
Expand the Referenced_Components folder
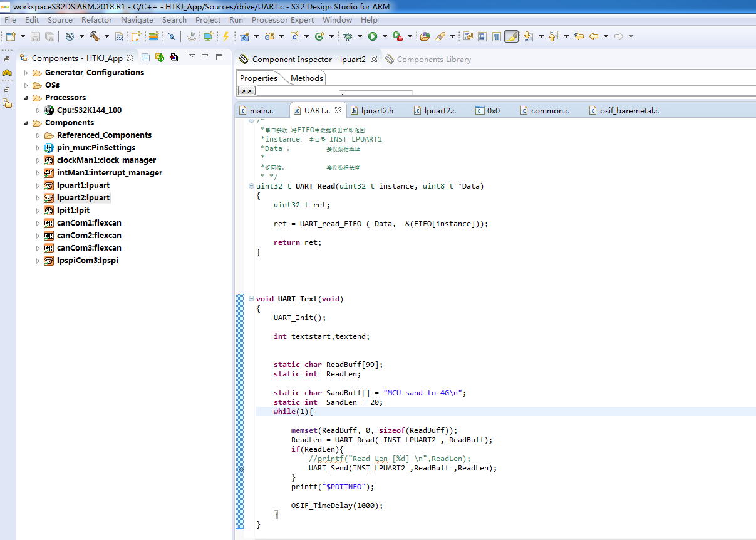[38, 135]
